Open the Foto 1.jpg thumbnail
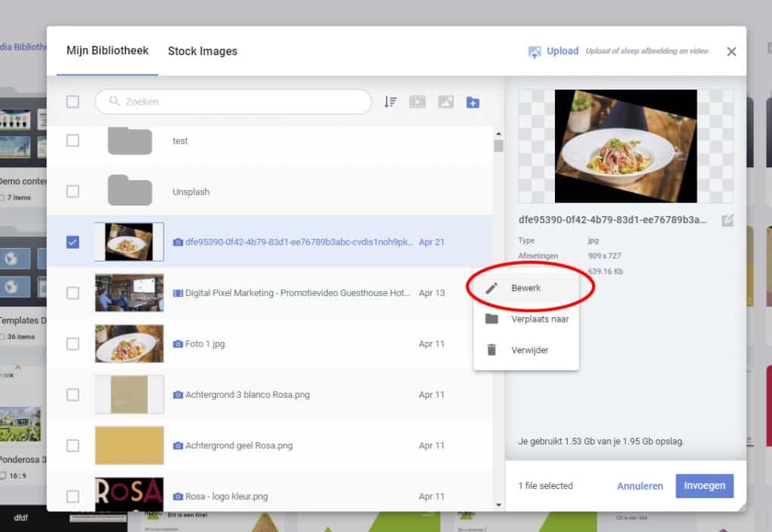 click(x=129, y=344)
